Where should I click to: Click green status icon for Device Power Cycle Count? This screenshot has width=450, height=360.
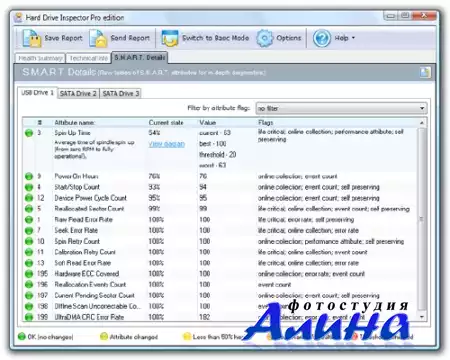click(29, 198)
